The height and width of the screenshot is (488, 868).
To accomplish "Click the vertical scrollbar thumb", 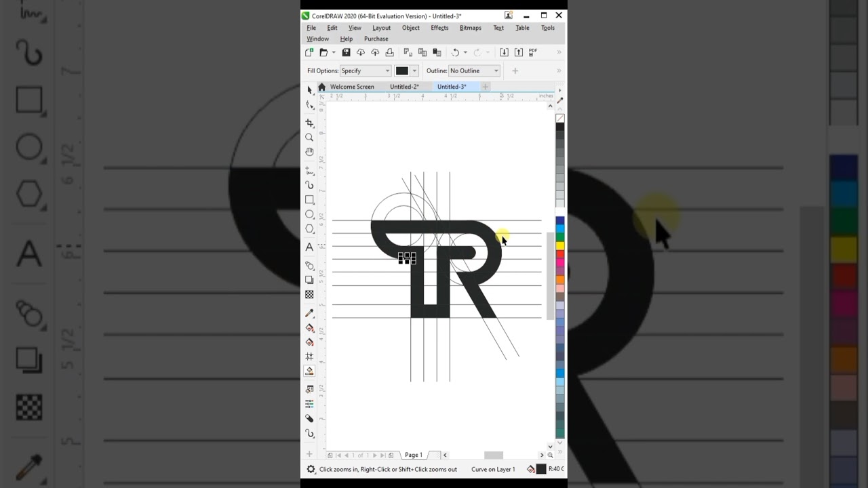I will [x=550, y=275].
